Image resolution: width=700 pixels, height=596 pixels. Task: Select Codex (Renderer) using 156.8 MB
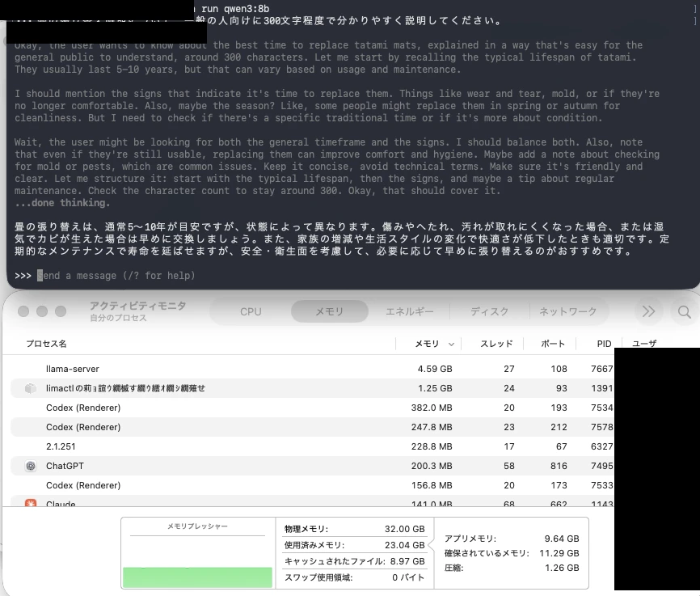tap(312, 485)
